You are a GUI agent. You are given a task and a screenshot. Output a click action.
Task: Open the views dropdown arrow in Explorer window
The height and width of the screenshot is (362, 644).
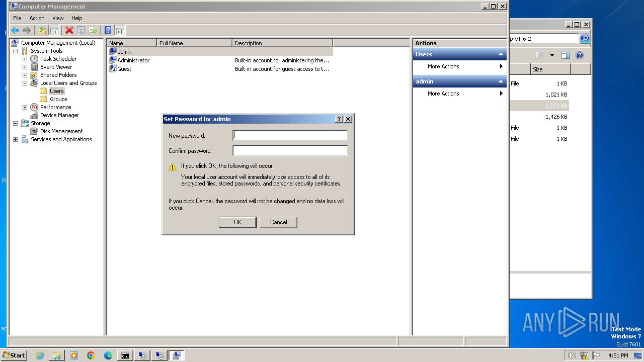552,55
